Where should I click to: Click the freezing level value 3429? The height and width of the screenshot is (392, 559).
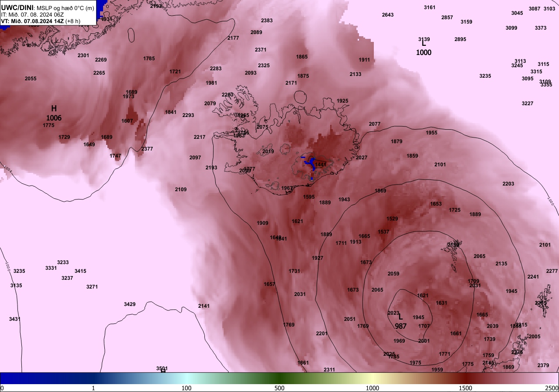130,304
